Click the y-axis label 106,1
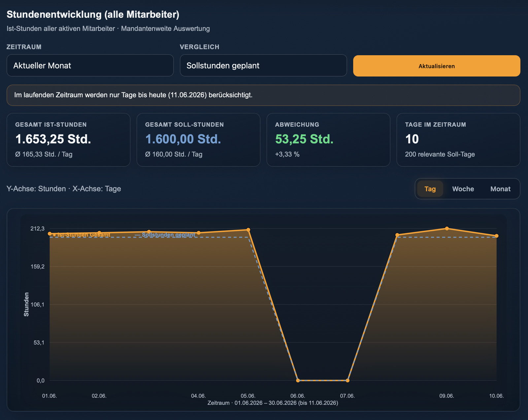The height and width of the screenshot is (420, 528). [x=37, y=304]
